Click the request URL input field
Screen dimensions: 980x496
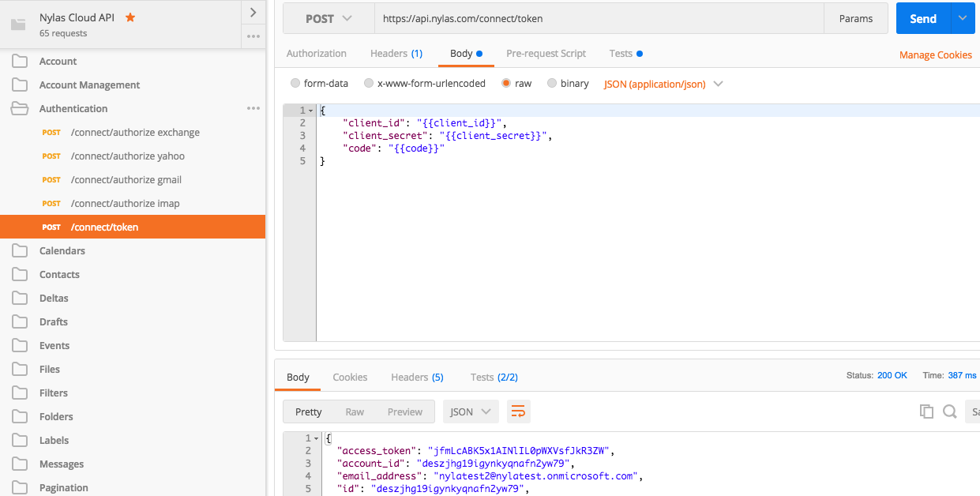599,18
